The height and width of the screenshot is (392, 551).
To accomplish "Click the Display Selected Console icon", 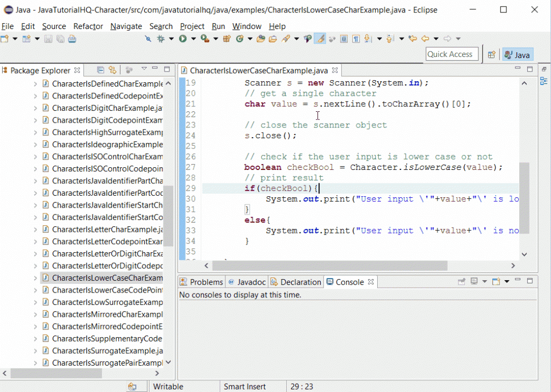I will [474, 281].
